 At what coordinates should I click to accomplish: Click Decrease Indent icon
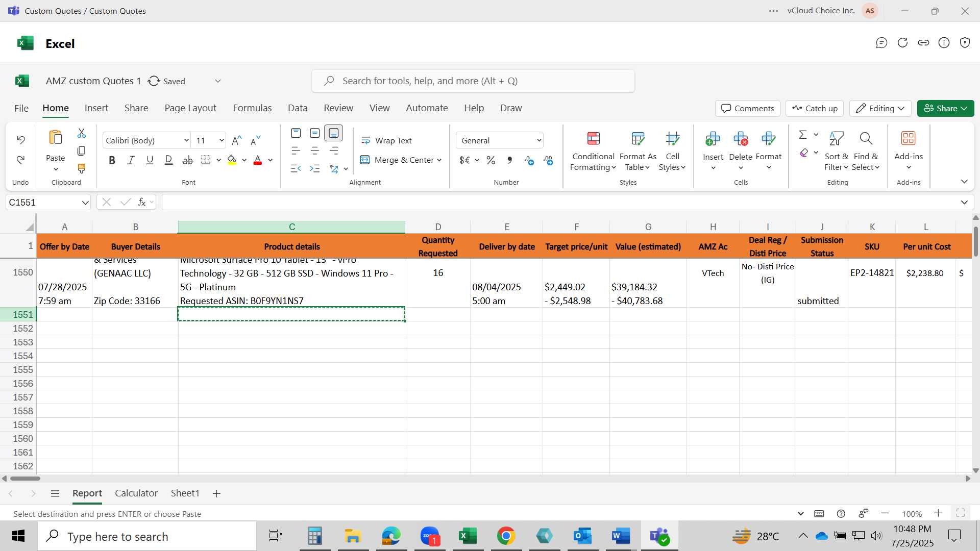click(296, 168)
